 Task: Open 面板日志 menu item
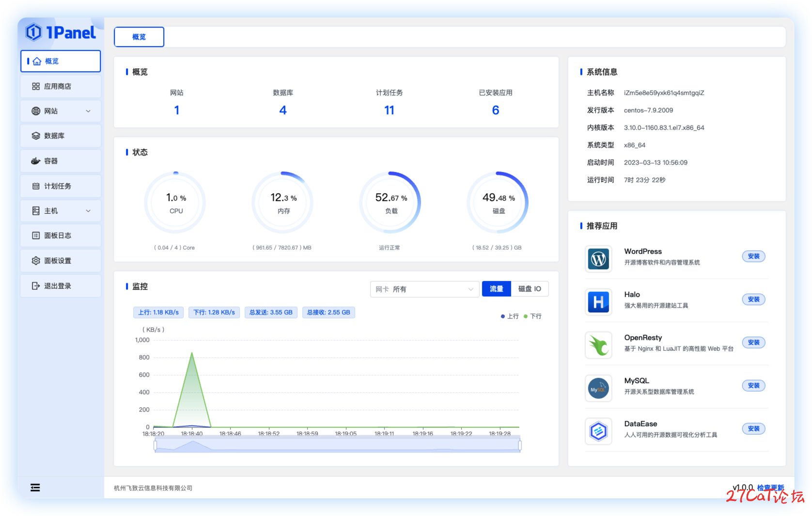point(61,235)
